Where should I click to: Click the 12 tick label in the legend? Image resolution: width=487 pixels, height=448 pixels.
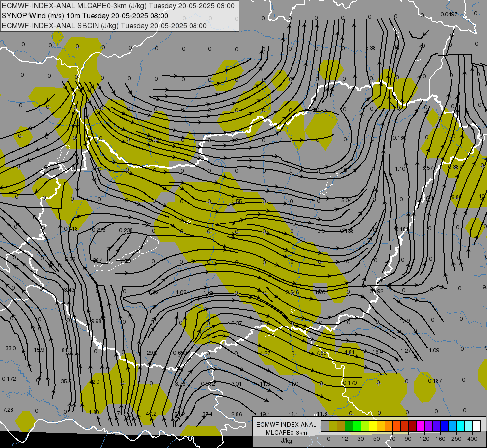click(x=344, y=439)
